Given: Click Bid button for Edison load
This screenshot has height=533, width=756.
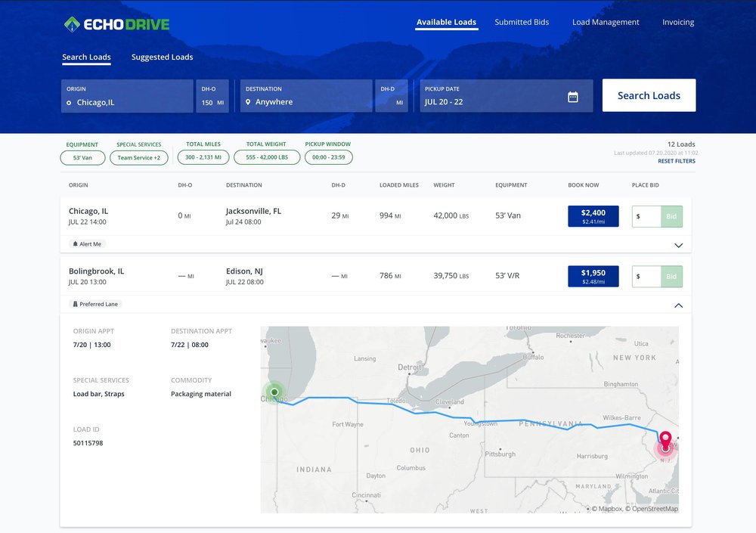Looking at the screenshot, I should click(671, 277).
